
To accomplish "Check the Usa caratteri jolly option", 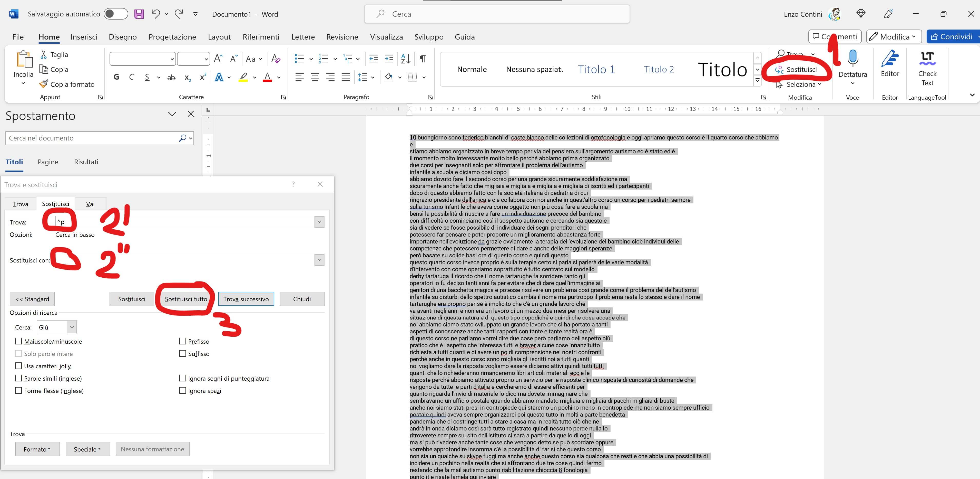I will 18,366.
